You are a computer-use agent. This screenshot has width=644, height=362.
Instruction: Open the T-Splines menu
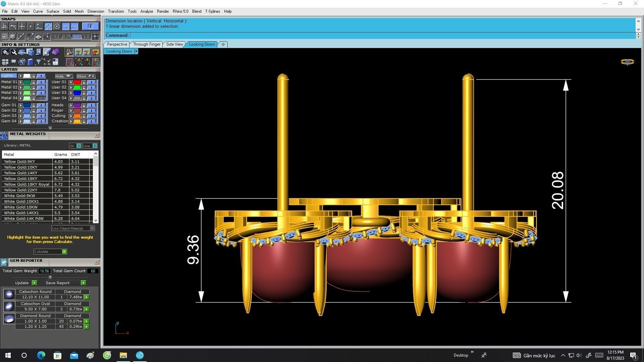[212, 11]
